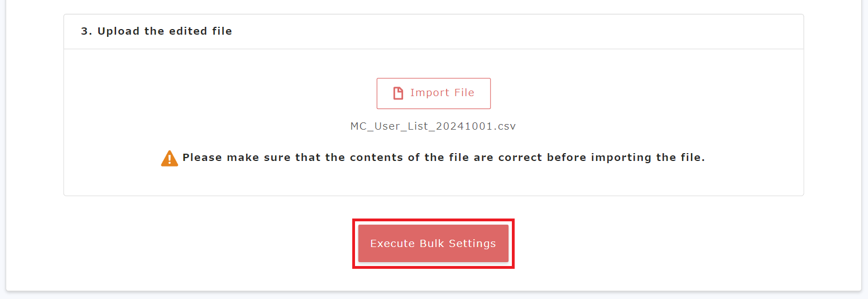This screenshot has width=868, height=299.
Task: Select the MC_User_List_20241001.csv filename
Action: pos(433,126)
